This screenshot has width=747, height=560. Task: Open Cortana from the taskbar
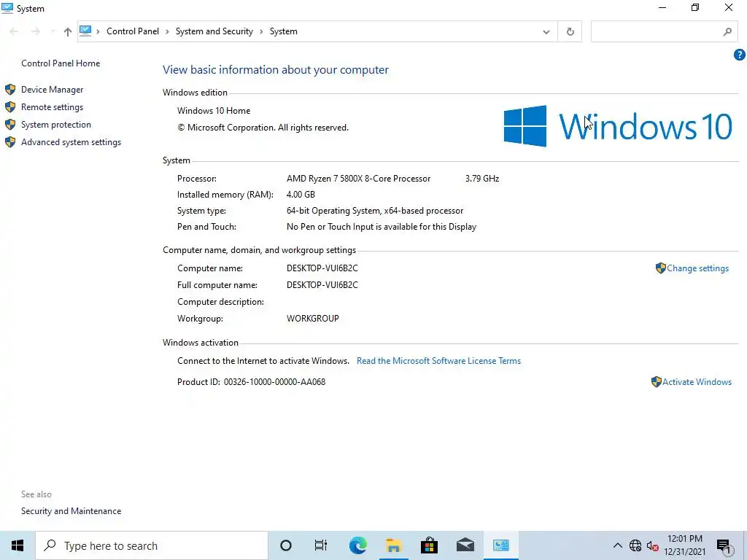click(286, 545)
